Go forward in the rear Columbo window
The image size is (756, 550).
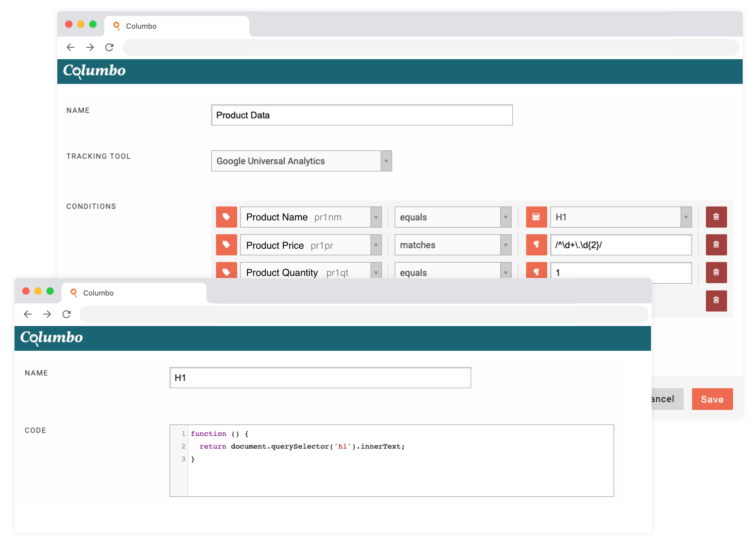point(90,47)
